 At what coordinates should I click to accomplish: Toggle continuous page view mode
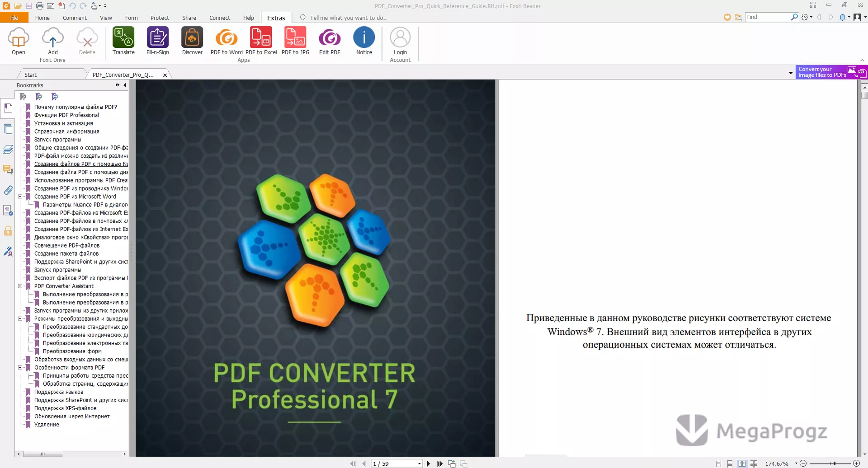pos(730,463)
